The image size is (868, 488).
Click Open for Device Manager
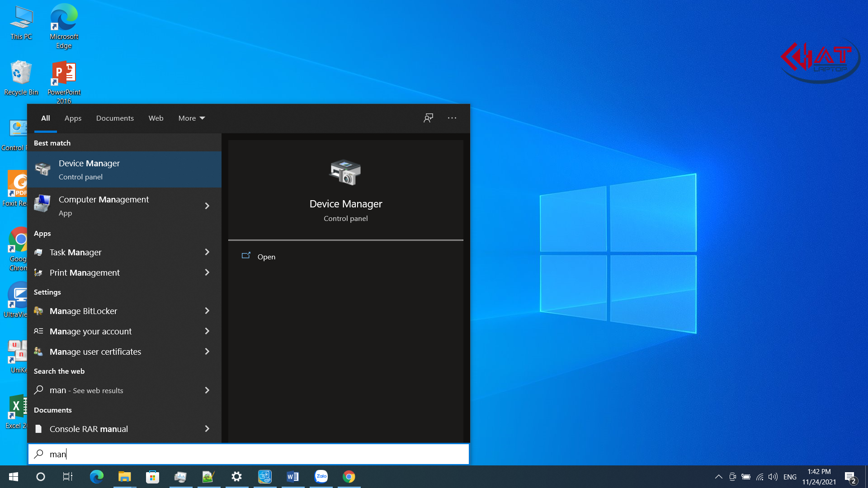coord(266,256)
